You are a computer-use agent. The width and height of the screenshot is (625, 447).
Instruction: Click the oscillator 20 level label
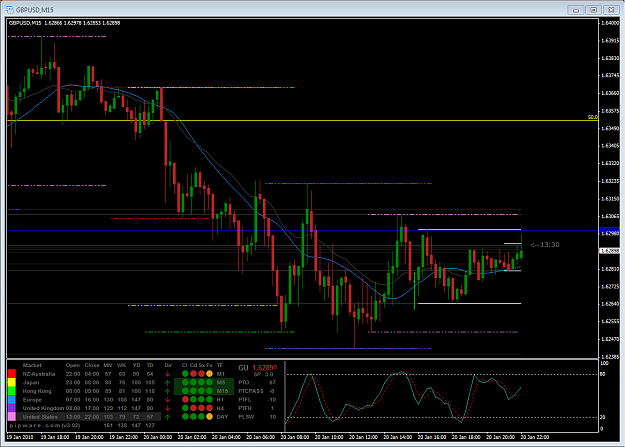click(x=603, y=417)
